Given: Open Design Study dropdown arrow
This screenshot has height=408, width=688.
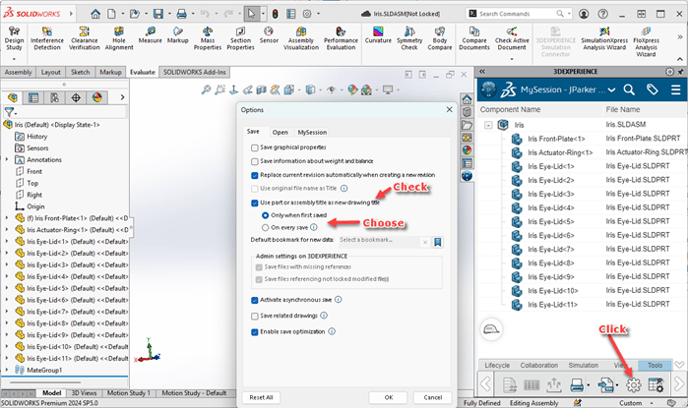Looking at the screenshot, I should point(14,59).
